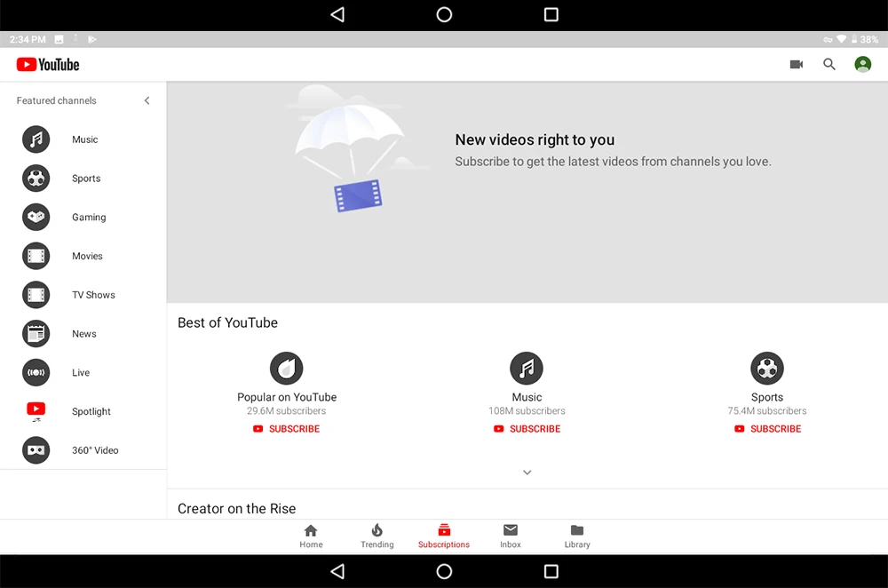
Task: Subscribe to the Music channel
Action: coord(527,429)
